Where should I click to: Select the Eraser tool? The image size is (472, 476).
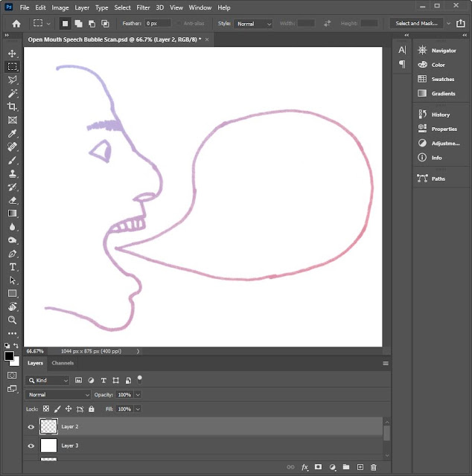pyautogui.click(x=12, y=200)
